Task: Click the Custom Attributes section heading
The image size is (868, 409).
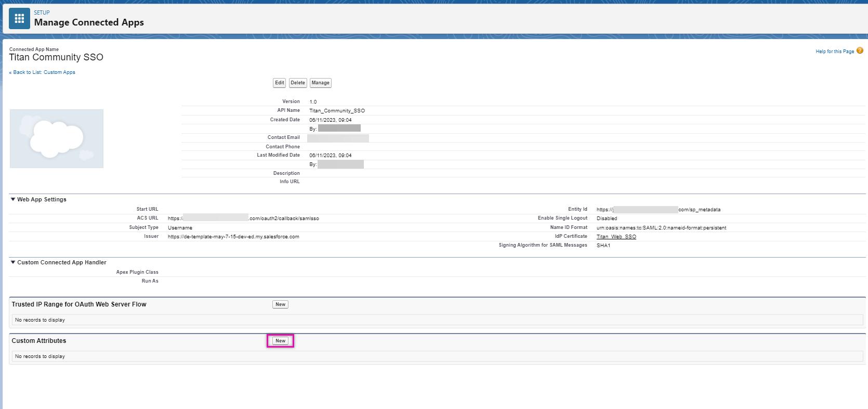Action: 39,341
